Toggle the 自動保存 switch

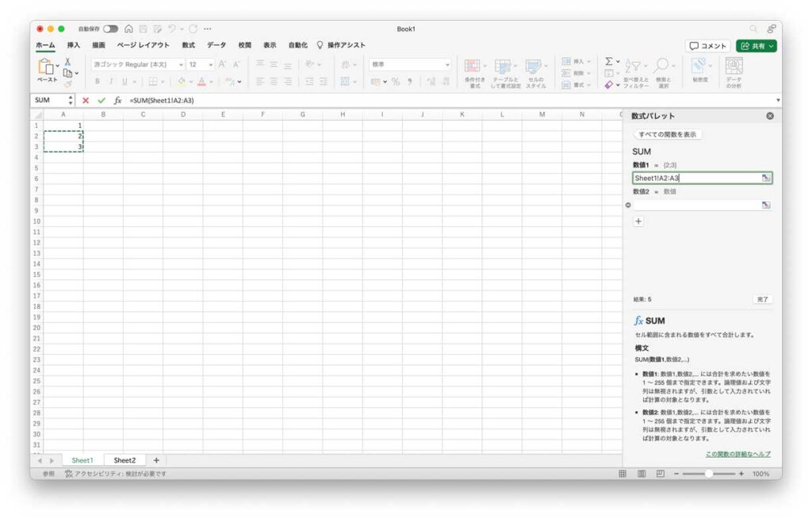(110, 29)
